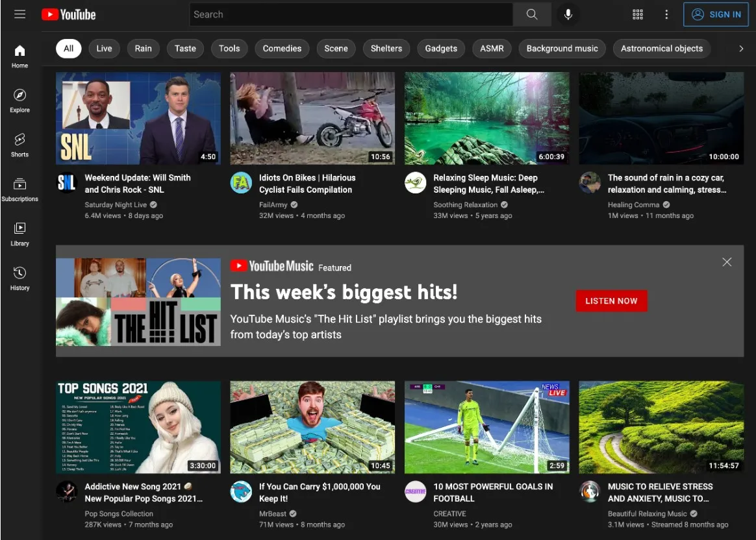Click the LISTEN NOW button
Screen dimensions: 756x540
pyautogui.click(x=611, y=301)
